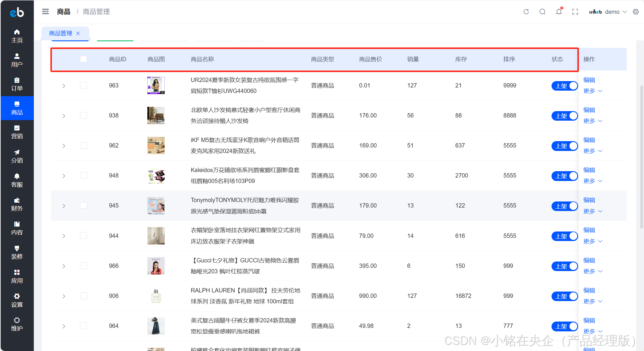Open 营销 section in the sidebar
The width and height of the screenshot is (644, 351).
click(17, 132)
